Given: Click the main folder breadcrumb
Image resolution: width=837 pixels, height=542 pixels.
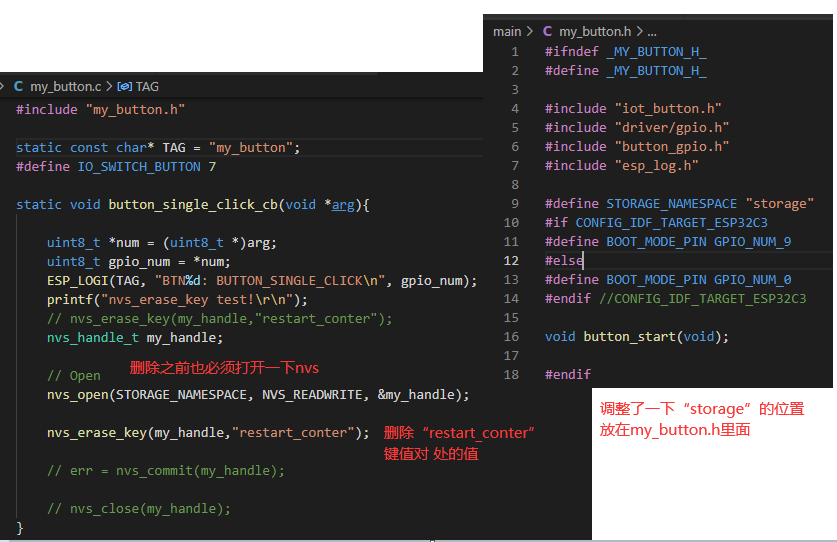Looking at the screenshot, I should tap(507, 32).
